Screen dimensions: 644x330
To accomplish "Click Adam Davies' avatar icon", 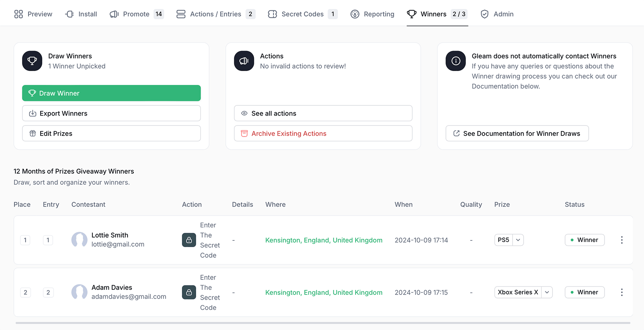I will tap(79, 292).
